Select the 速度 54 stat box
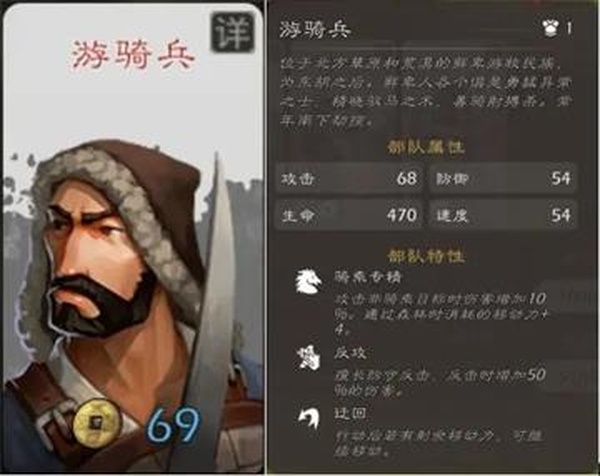 click(504, 215)
